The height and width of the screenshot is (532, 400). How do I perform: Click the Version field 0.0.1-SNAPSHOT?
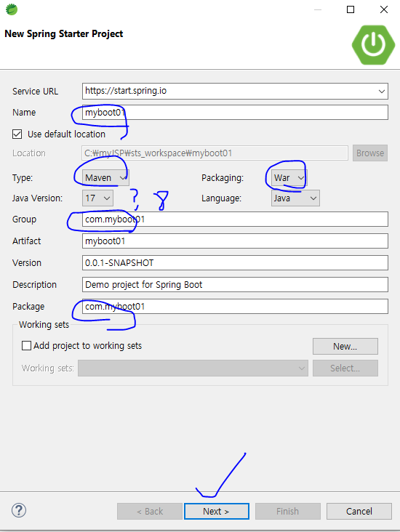click(x=235, y=263)
